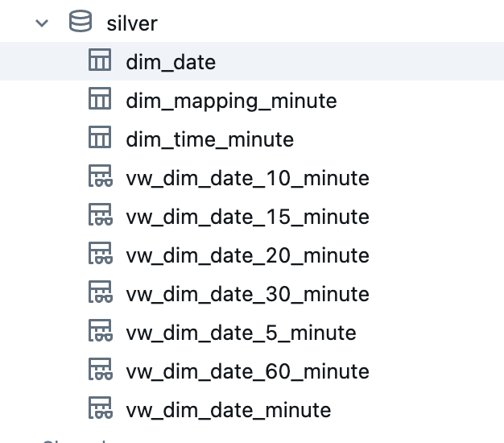Screen dimensions: 504x443
Task: Open the vw_dim_date_minute view
Action: coord(228,410)
